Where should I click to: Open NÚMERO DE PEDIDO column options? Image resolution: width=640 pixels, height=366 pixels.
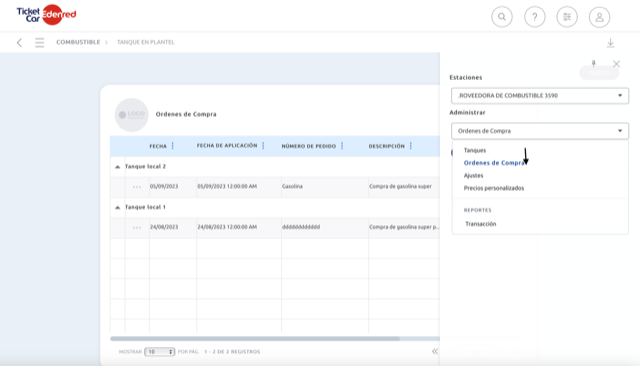(342, 146)
